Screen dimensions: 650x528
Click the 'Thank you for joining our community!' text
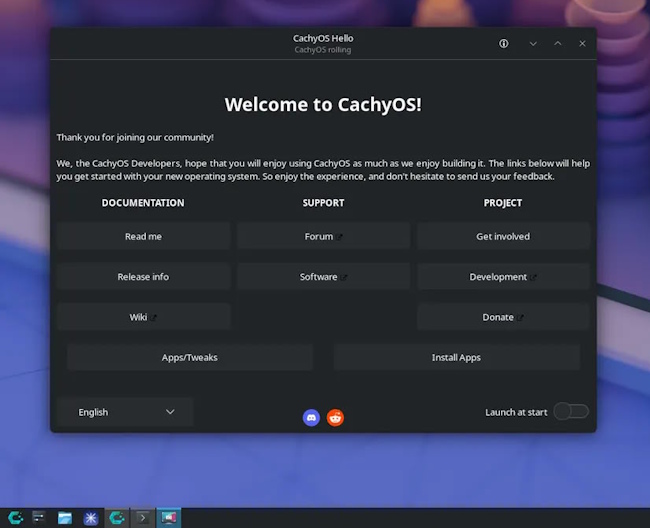(135, 137)
